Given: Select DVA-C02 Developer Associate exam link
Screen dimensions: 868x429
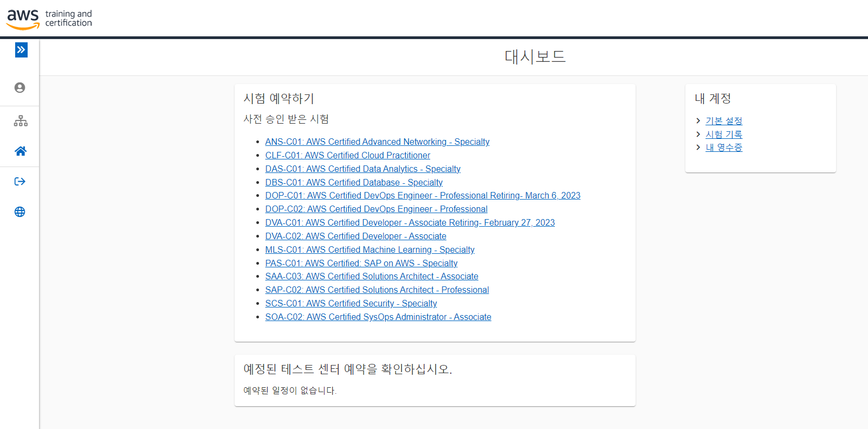Looking at the screenshot, I should coord(355,236).
